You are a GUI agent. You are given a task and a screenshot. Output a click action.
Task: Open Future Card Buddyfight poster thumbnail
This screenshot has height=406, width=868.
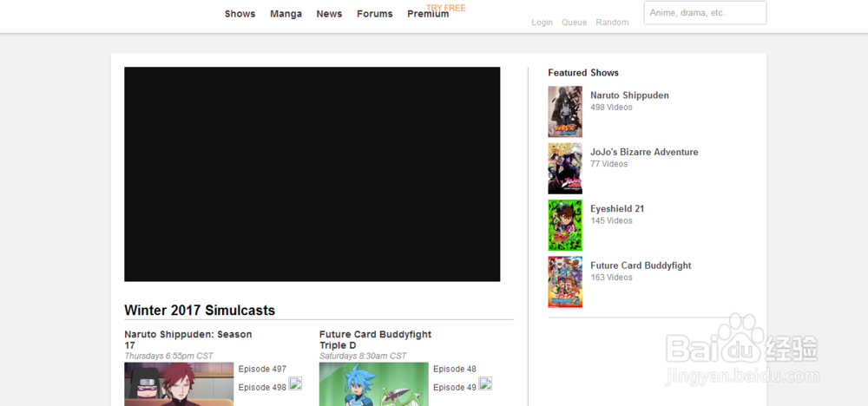[565, 282]
